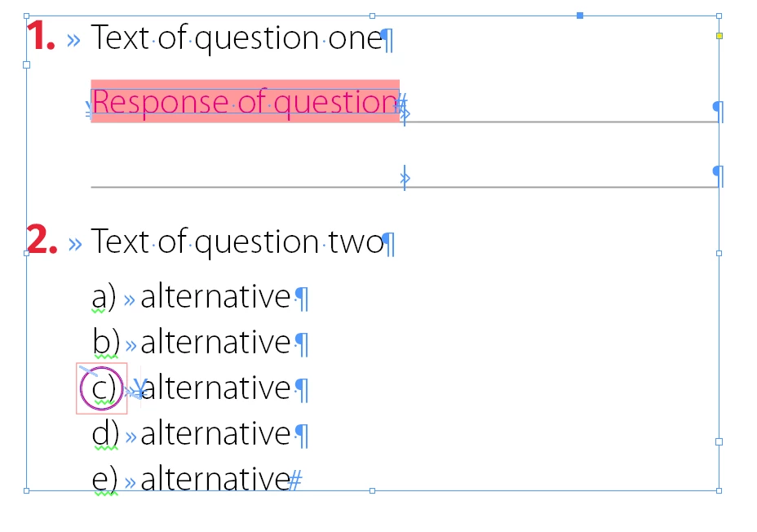The width and height of the screenshot is (757, 532).
Task: Click the text frame out port
Action: [719, 441]
